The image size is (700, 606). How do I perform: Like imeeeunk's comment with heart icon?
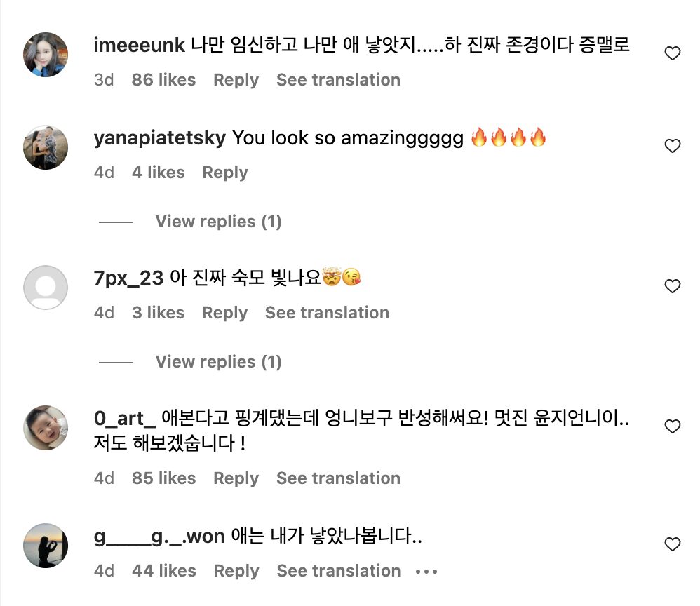pos(672,54)
